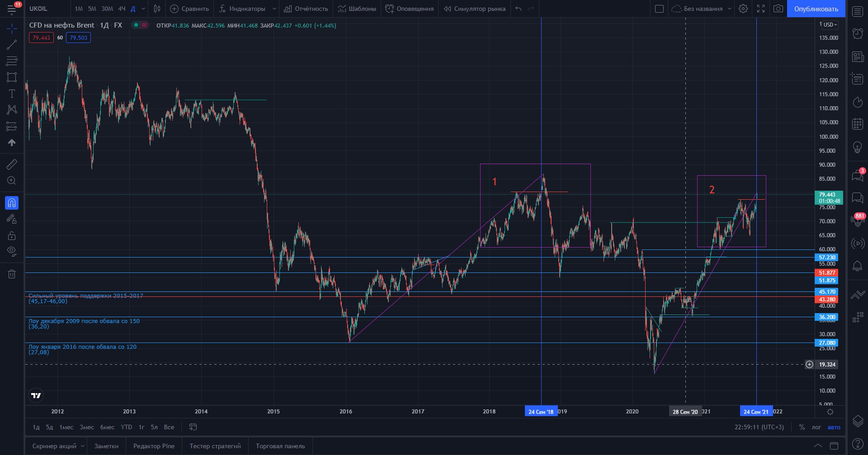
Task: Take a chart snapshot with camera icon
Action: tap(778, 9)
